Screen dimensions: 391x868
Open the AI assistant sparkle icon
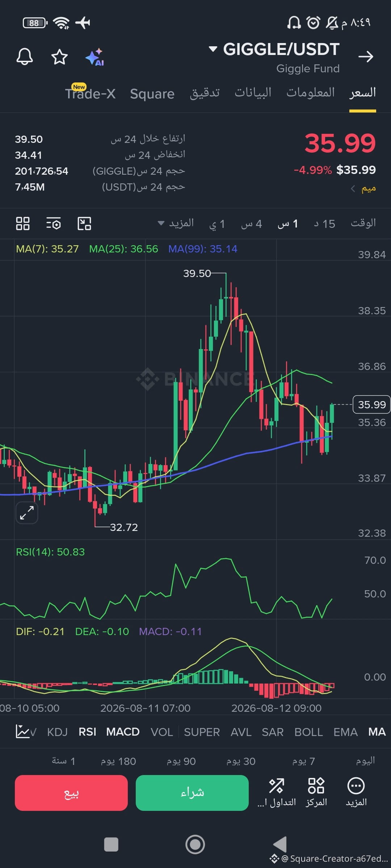coord(94,57)
